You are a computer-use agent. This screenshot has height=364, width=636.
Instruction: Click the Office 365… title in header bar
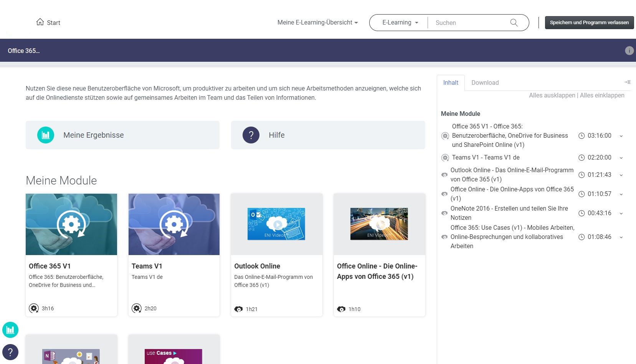tap(24, 51)
